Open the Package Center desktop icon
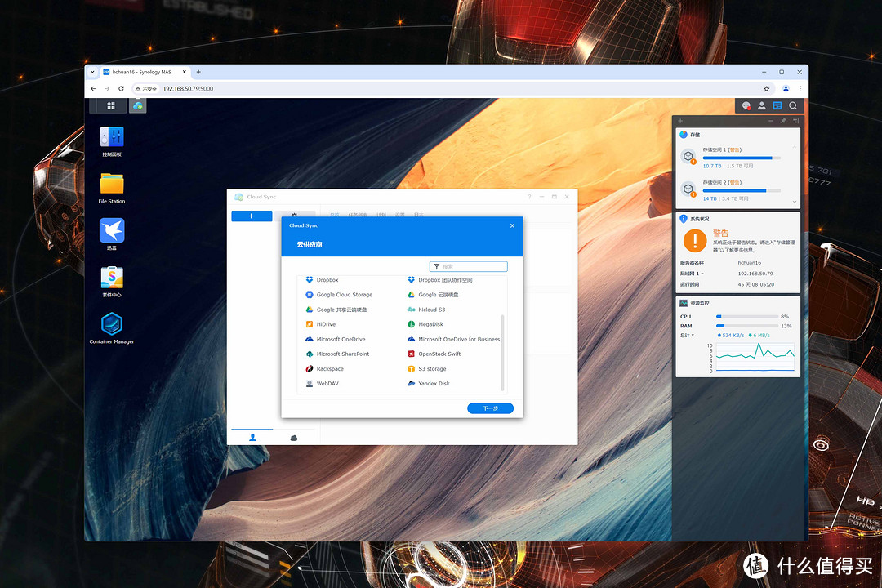 click(x=112, y=278)
